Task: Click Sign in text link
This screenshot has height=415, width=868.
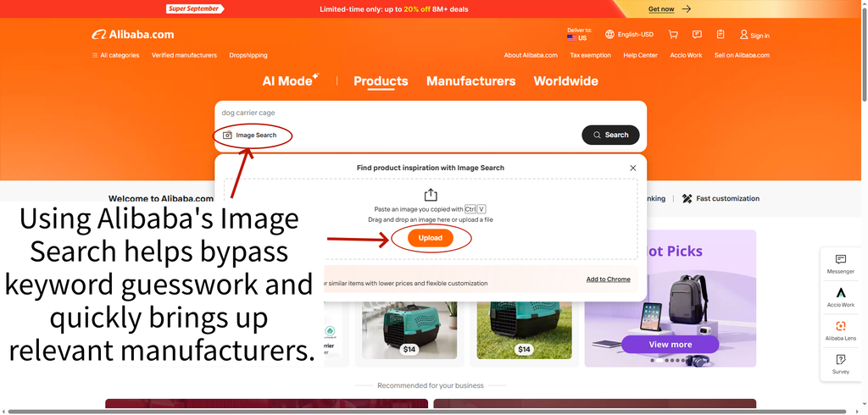Action: click(760, 36)
